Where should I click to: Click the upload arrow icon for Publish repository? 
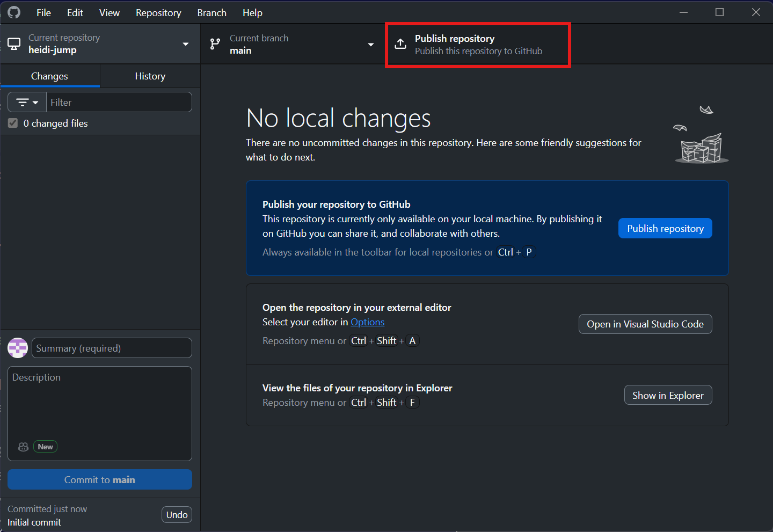click(400, 44)
